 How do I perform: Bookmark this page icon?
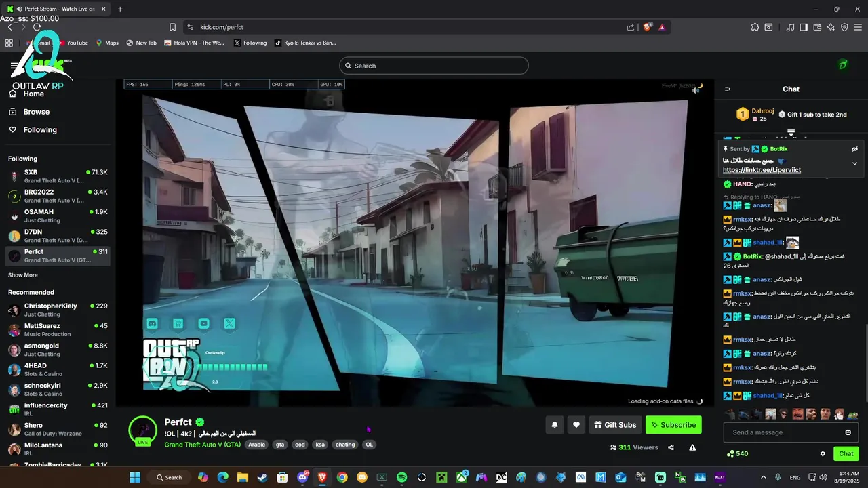point(172,27)
